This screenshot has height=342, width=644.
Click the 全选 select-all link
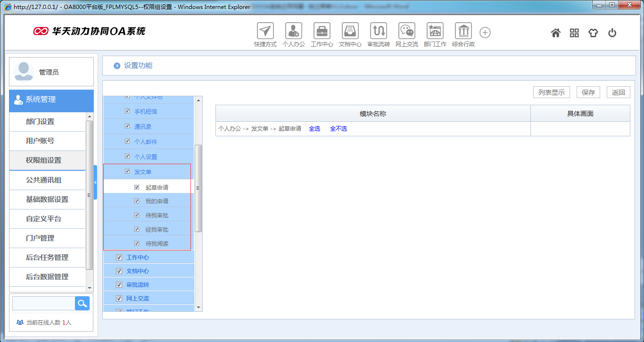314,128
